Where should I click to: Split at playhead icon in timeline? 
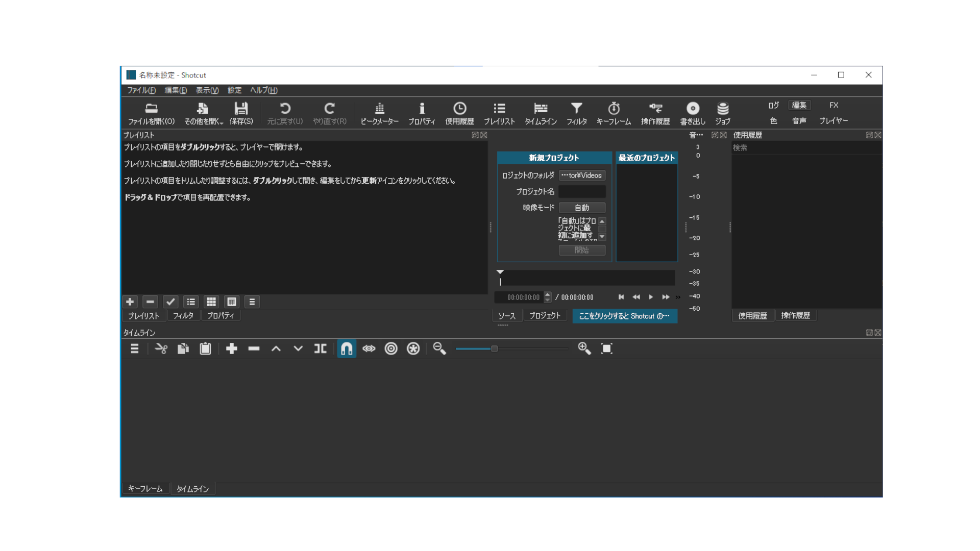point(321,349)
